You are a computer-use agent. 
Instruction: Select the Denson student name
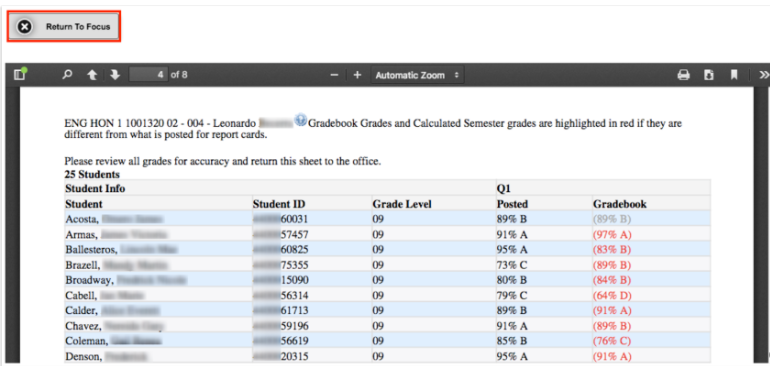pyautogui.click(x=107, y=356)
